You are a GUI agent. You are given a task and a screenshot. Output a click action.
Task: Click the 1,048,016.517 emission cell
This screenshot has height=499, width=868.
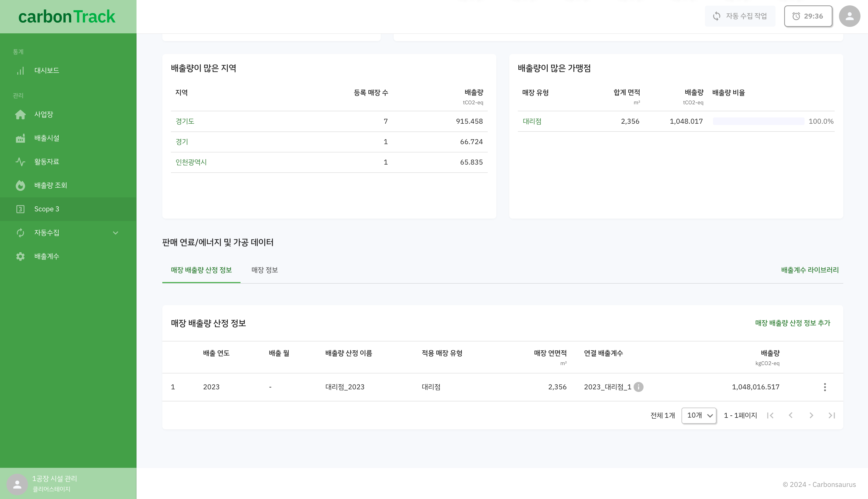[x=756, y=387]
